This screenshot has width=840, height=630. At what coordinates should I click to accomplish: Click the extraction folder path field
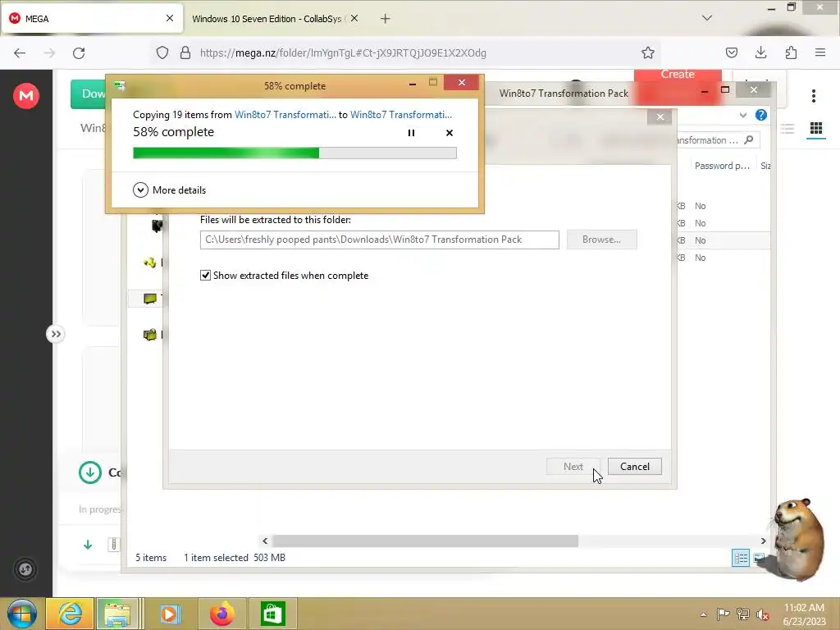(x=379, y=240)
